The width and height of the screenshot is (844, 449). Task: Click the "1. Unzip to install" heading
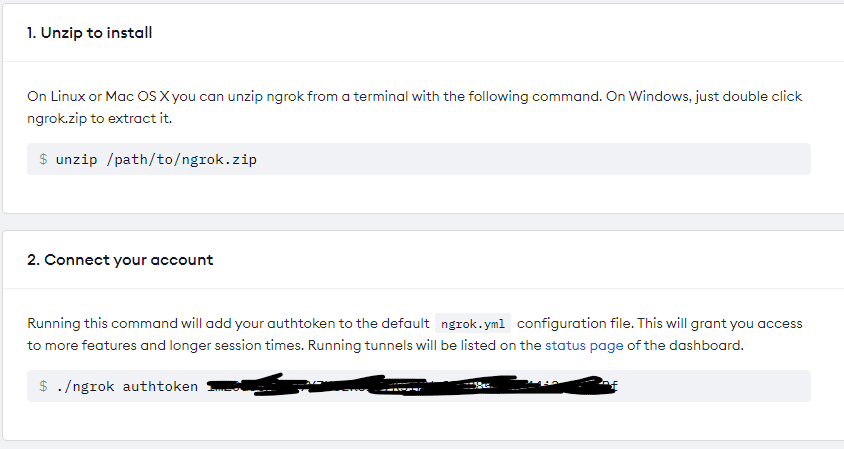[90, 33]
